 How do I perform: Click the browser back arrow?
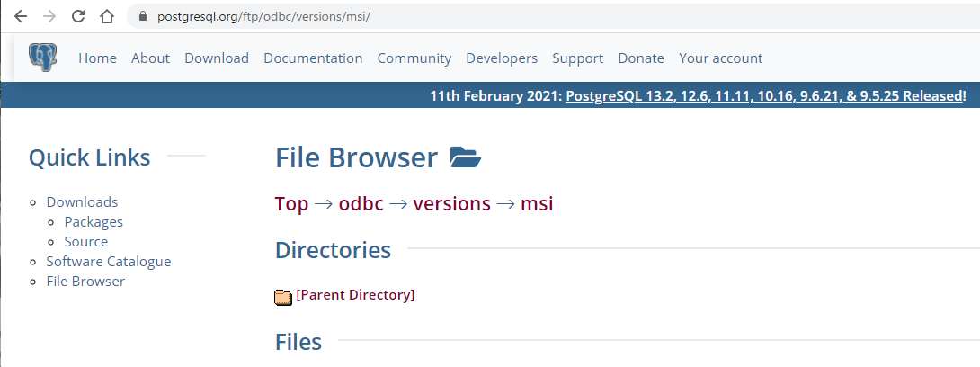coord(21,16)
